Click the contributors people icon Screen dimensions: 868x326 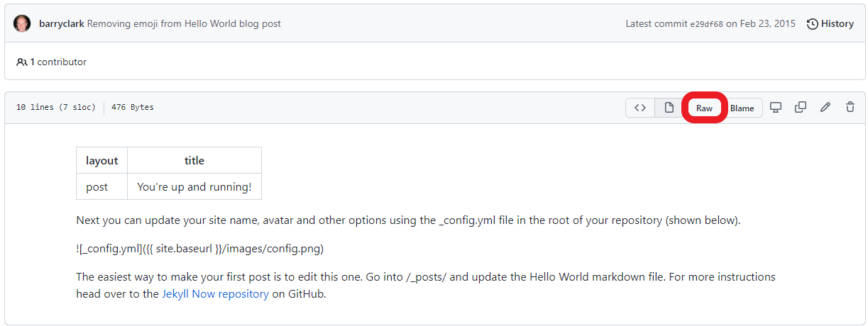click(x=22, y=62)
